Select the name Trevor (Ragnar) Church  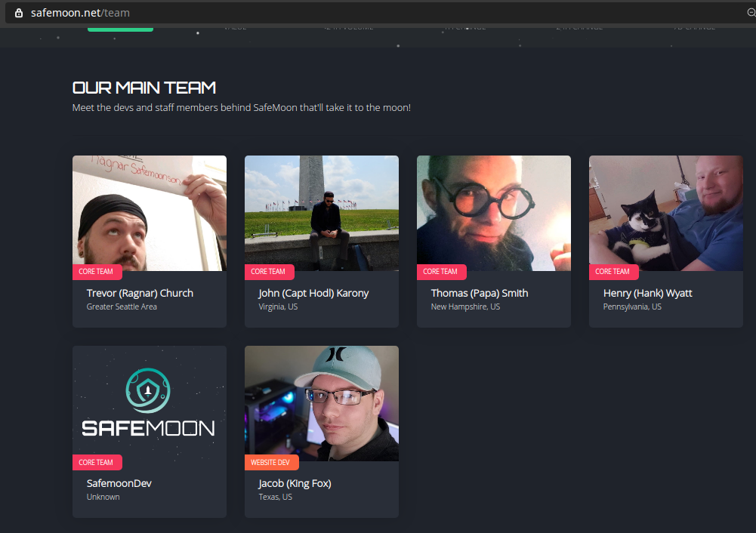140,293
